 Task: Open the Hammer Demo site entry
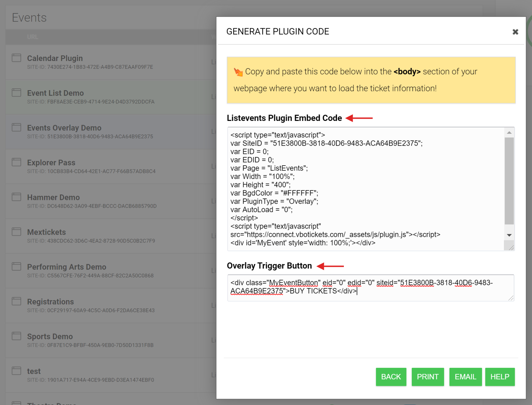tap(53, 197)
